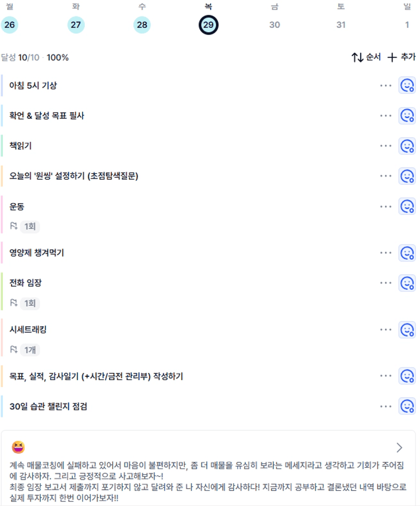Open the three-dot menu for 운동
This screenshot has width=420, height=506.
(385, 206)
